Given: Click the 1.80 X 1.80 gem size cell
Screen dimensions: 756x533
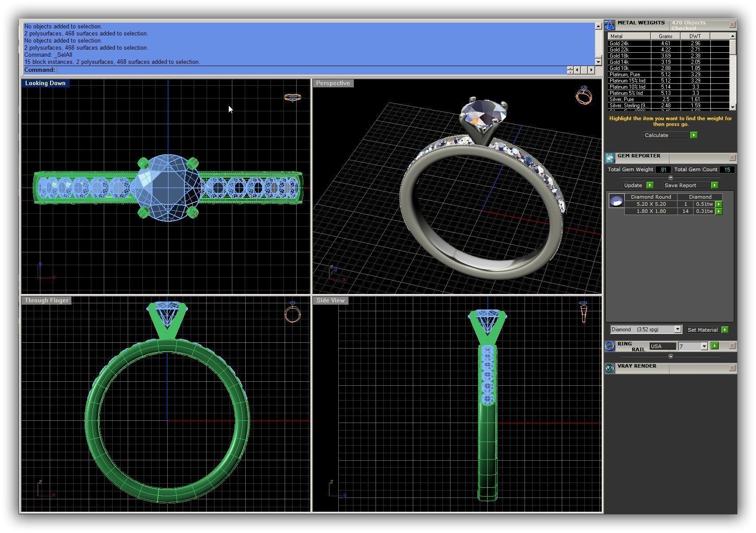Looking at the screenshot, I should [651, 212].
